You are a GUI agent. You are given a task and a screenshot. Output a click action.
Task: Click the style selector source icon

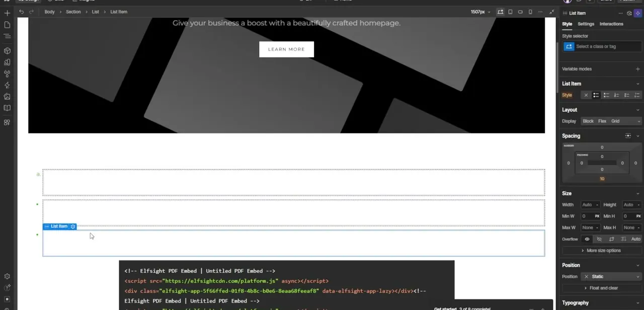[x=569, y=46]
